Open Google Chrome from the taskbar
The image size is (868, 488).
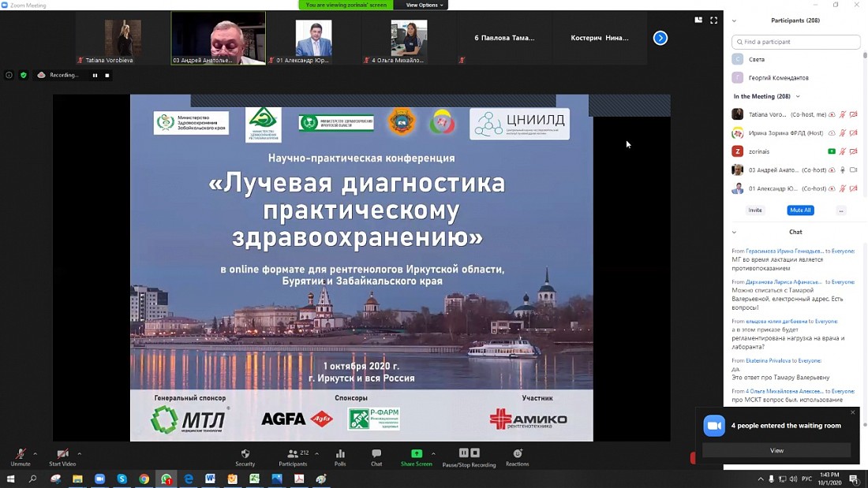(x=144, y=479)
